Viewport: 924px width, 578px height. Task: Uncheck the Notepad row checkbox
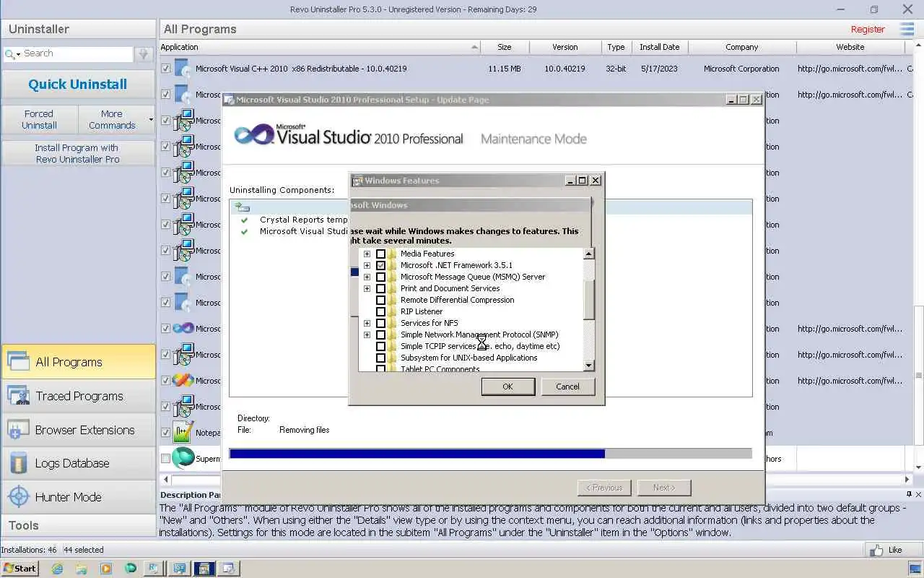[x=166, y=433]
